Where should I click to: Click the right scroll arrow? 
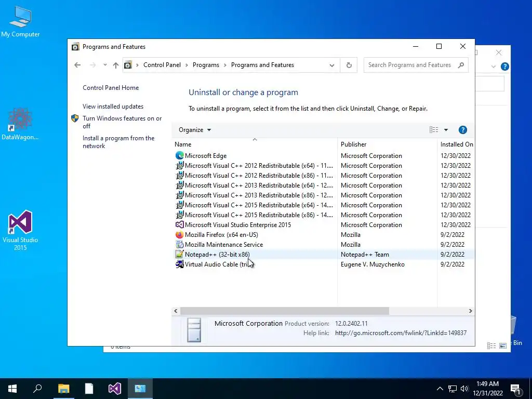point(470,311)
